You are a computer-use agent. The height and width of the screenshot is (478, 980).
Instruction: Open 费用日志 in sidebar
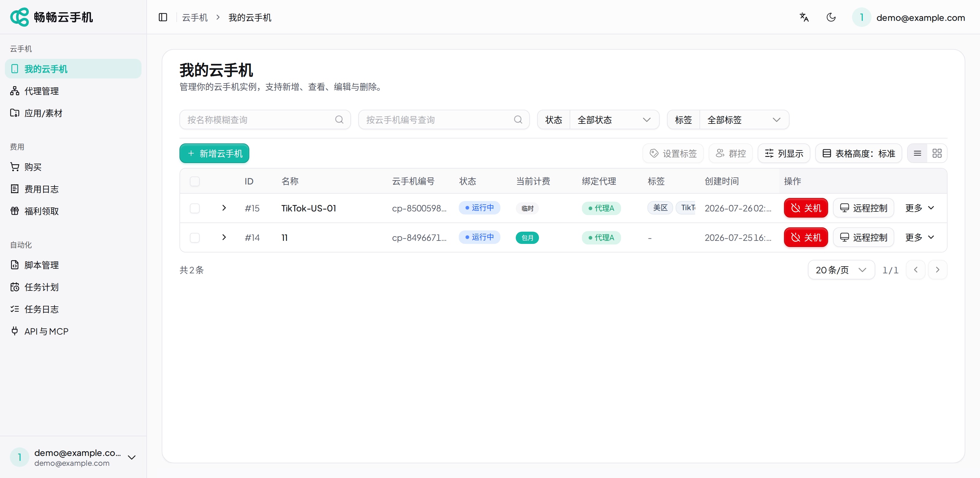tap(73, 189)
